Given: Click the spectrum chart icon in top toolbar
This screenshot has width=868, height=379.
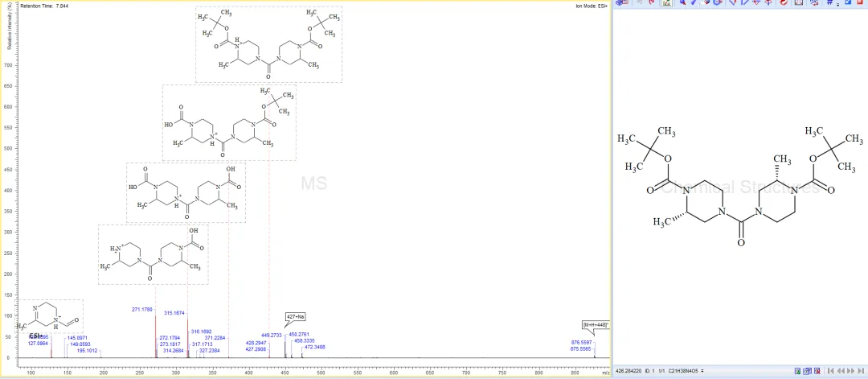Looking at the screenshot, I should (666, 2).
